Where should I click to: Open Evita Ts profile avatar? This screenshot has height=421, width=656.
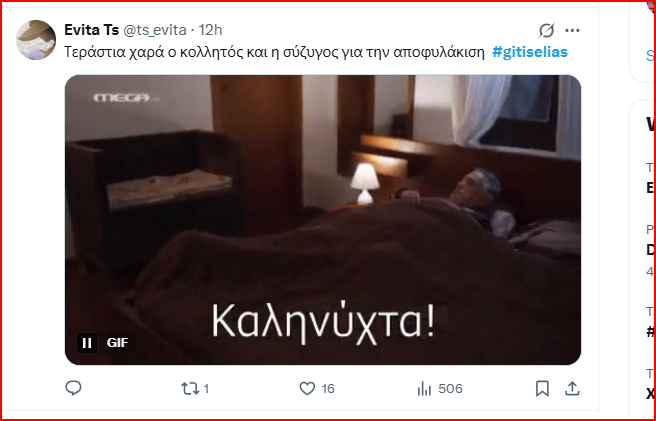pyautogui.click(x=36, y=40)
